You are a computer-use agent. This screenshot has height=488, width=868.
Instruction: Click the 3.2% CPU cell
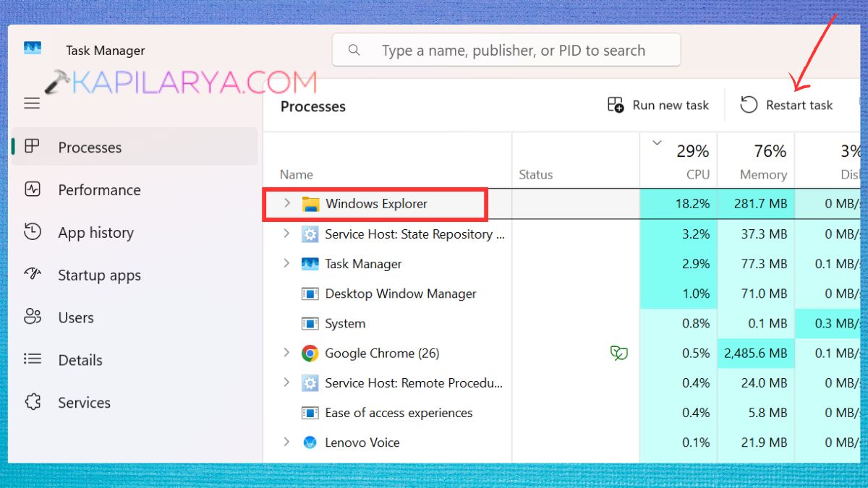[678, 234]
